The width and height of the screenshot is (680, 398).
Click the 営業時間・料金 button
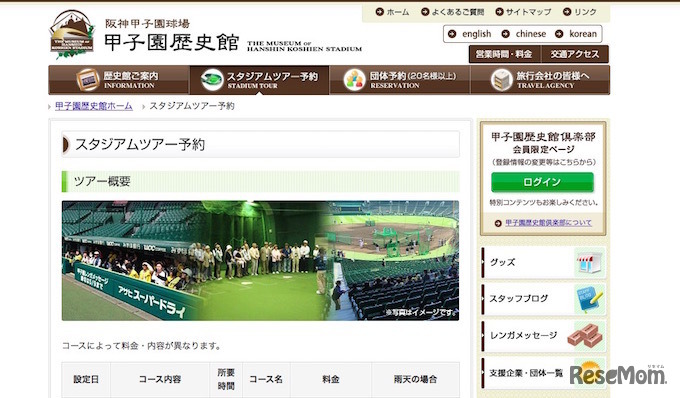coord(505,54)
